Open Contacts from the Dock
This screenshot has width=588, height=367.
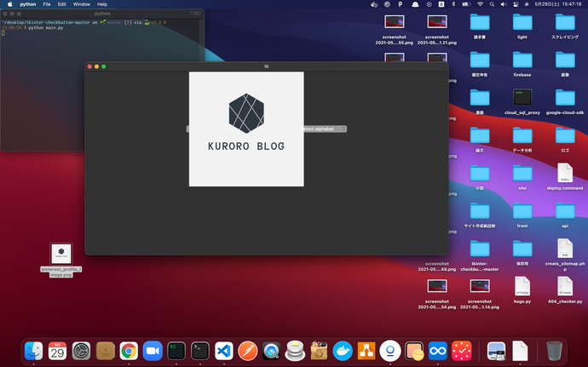click(105, 352)
